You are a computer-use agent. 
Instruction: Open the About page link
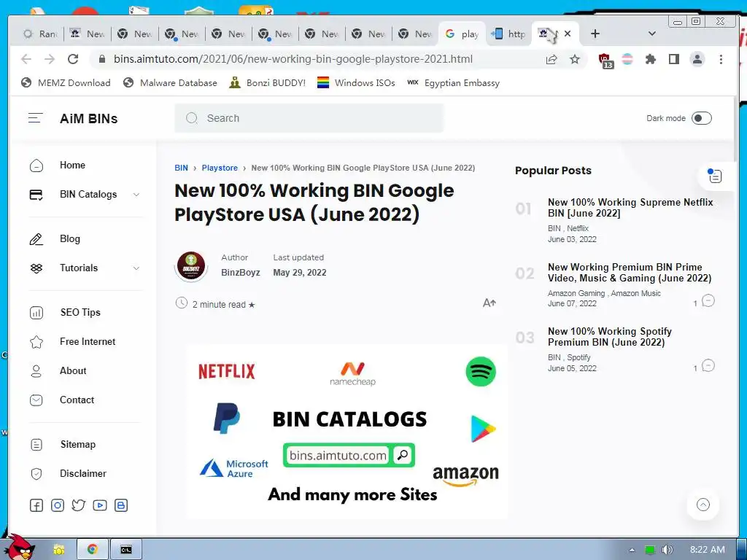click(73, 371)
